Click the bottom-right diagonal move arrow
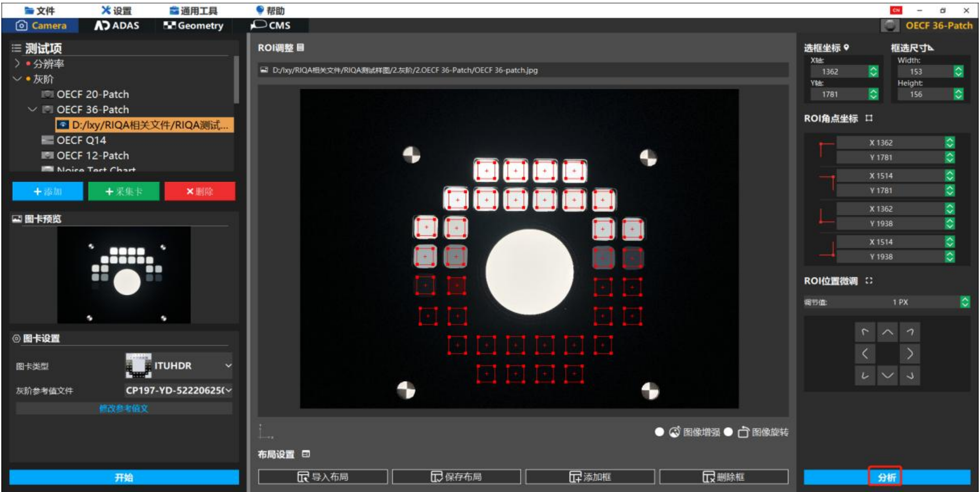The height and width of the screenshot is (492, 980). click(910, 375)
